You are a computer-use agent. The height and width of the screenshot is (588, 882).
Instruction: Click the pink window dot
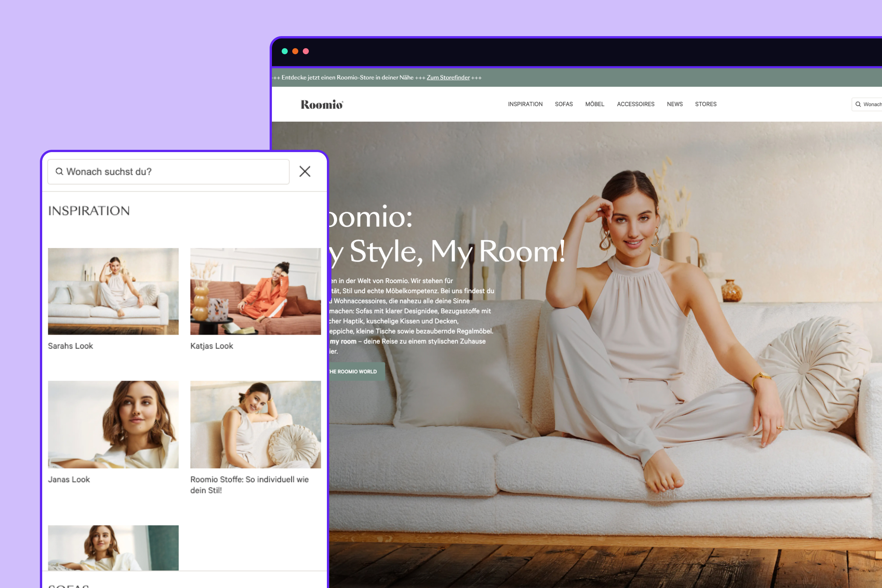click(306, 51)
